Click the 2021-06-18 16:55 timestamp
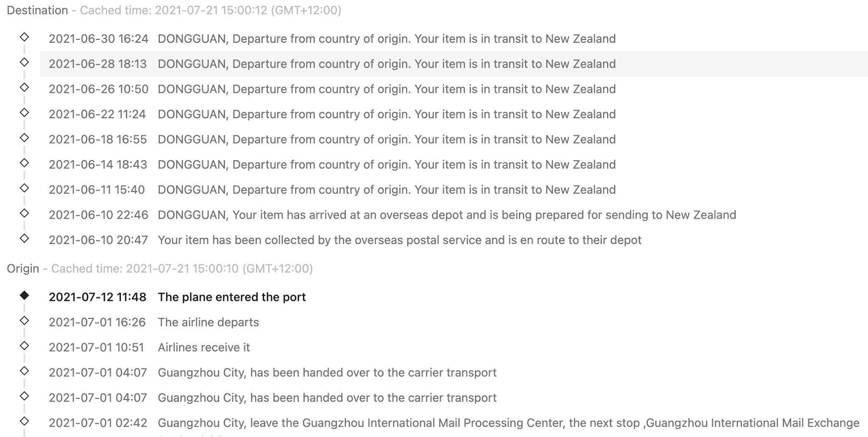Viewport: 868px width, 437px height. (x=98, y=139)
